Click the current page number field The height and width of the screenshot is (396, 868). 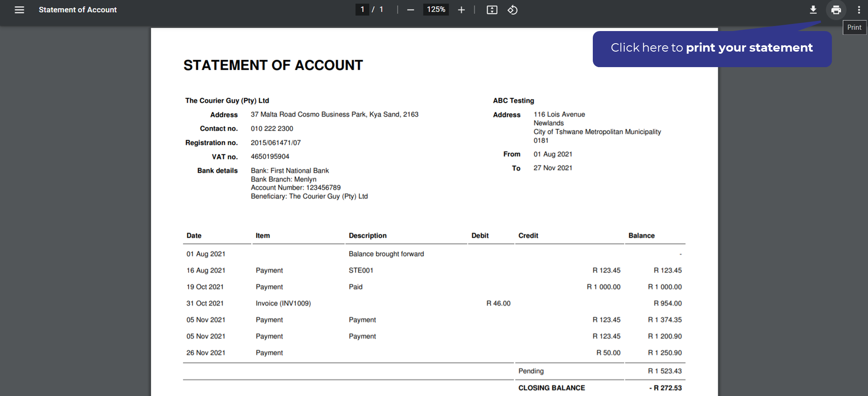362,10
